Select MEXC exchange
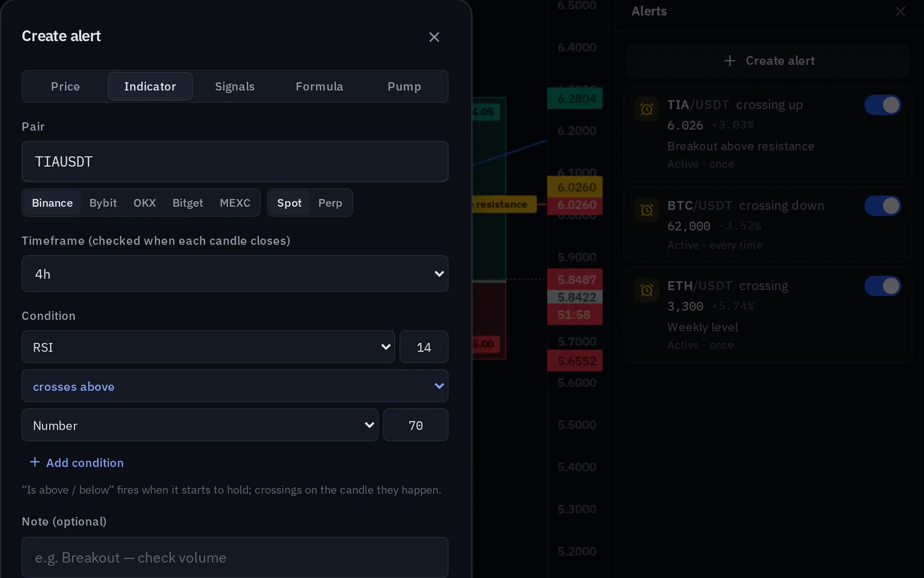 [x=235, y=203]
